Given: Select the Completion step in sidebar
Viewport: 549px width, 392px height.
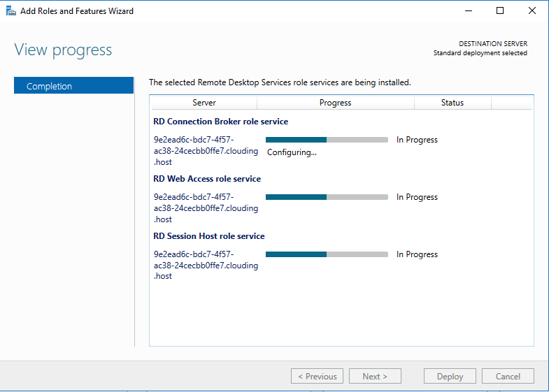Looking at the screenshot, I should pyautogui.click(x=73, y=86).
